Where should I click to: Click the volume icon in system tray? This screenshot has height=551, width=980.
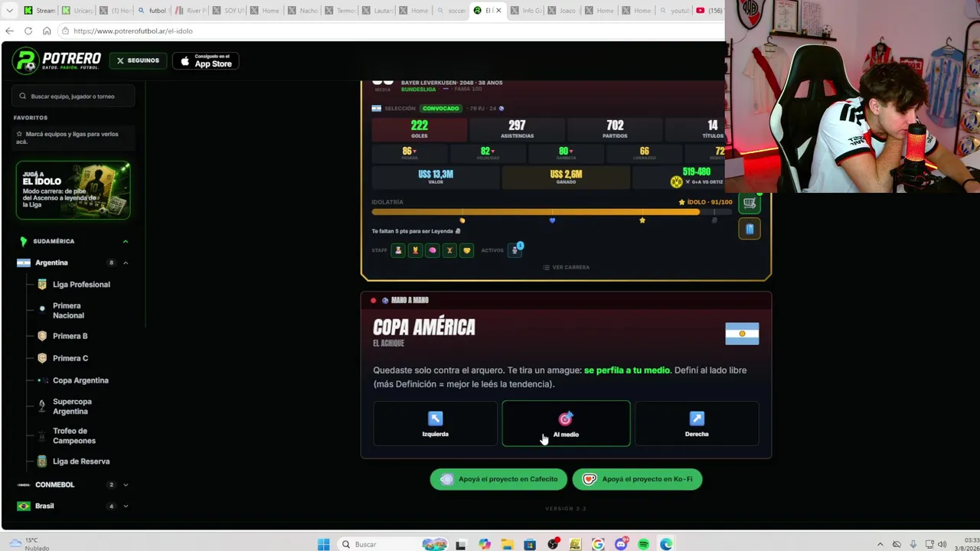point(942,544)
